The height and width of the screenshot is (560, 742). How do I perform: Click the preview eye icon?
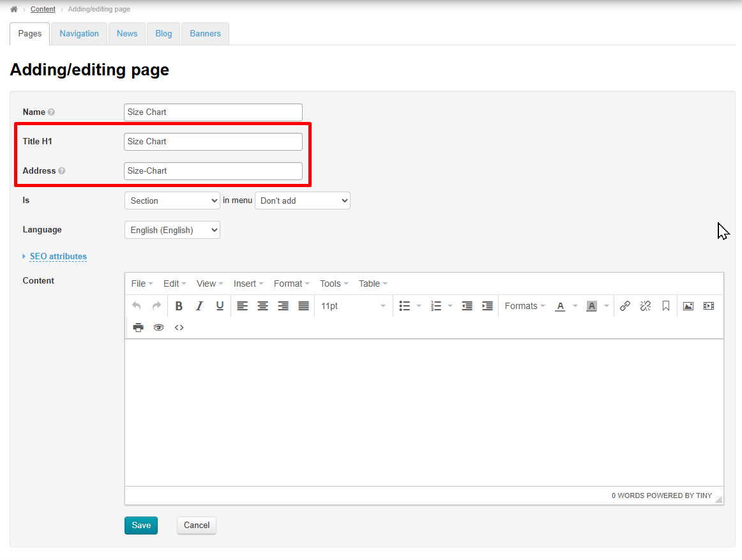pos(158,328)
